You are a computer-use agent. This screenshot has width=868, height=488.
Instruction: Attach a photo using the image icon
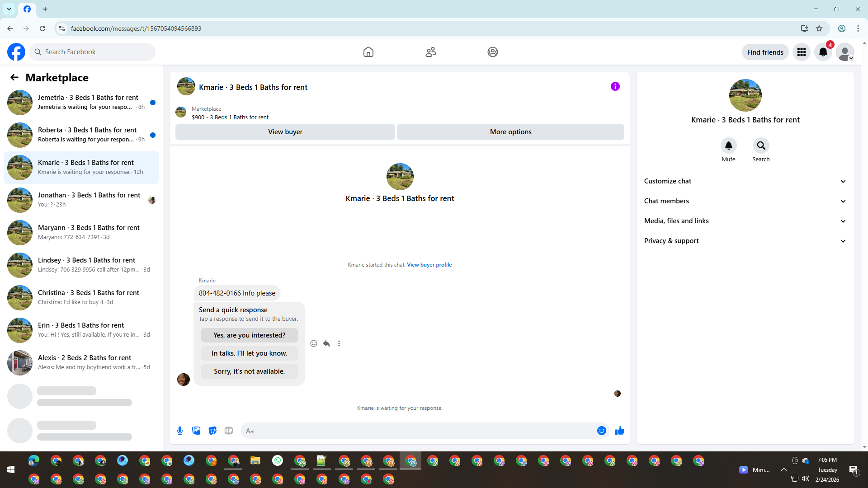[196, 431]
